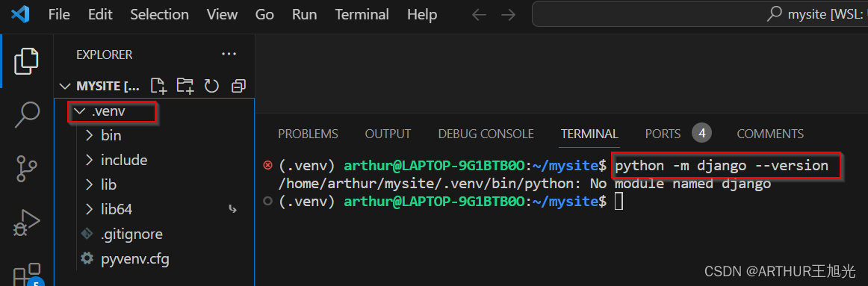
Task: Click the VS Code logo icon
Action: point(20,14)
